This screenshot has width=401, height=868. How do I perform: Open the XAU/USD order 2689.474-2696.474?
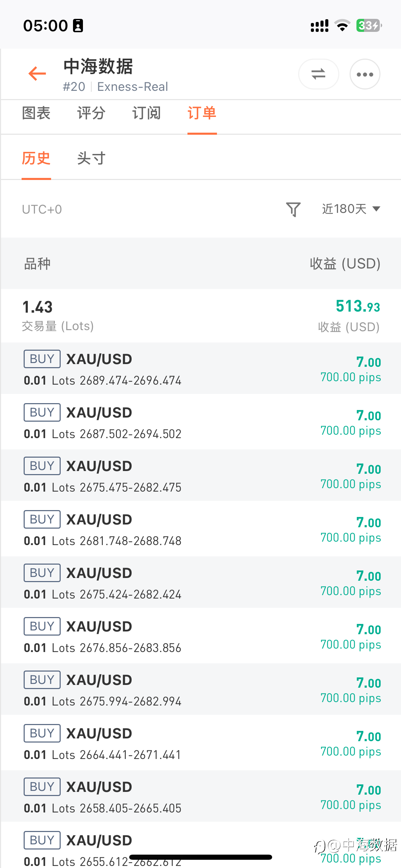pyautogui.click(x=200, y=369)
